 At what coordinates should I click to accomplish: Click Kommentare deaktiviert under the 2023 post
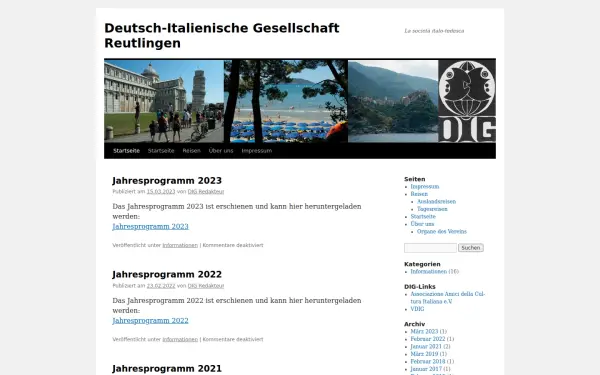233,245
